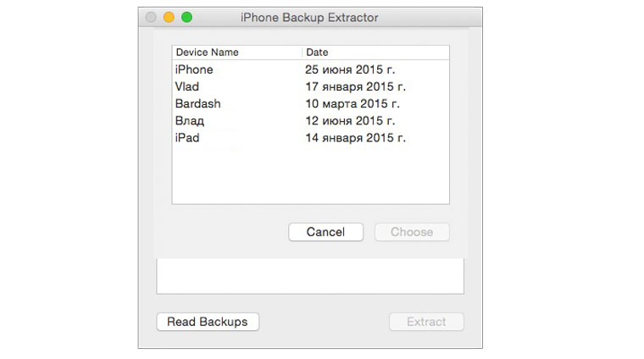Click the empty white text area below dialog
Screen dimensions: 644x359
pyautogui.click(x=310, y=276)
